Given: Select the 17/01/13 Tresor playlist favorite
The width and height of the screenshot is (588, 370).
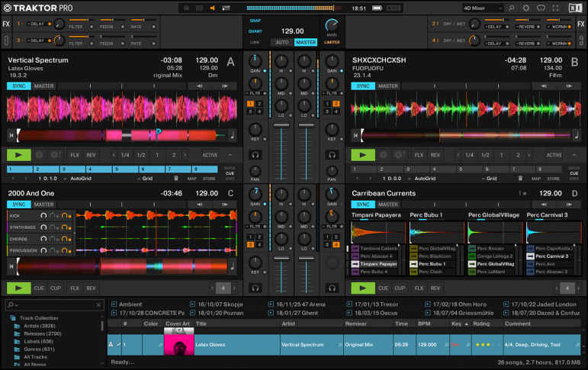Looking at the screenshot, I should pyautogui.click(x=374, y=304).
